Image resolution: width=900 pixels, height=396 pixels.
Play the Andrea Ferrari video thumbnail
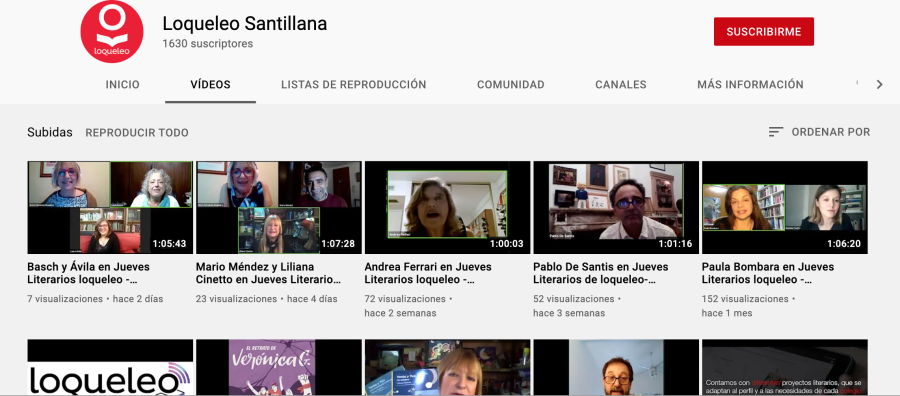[448, 207]
